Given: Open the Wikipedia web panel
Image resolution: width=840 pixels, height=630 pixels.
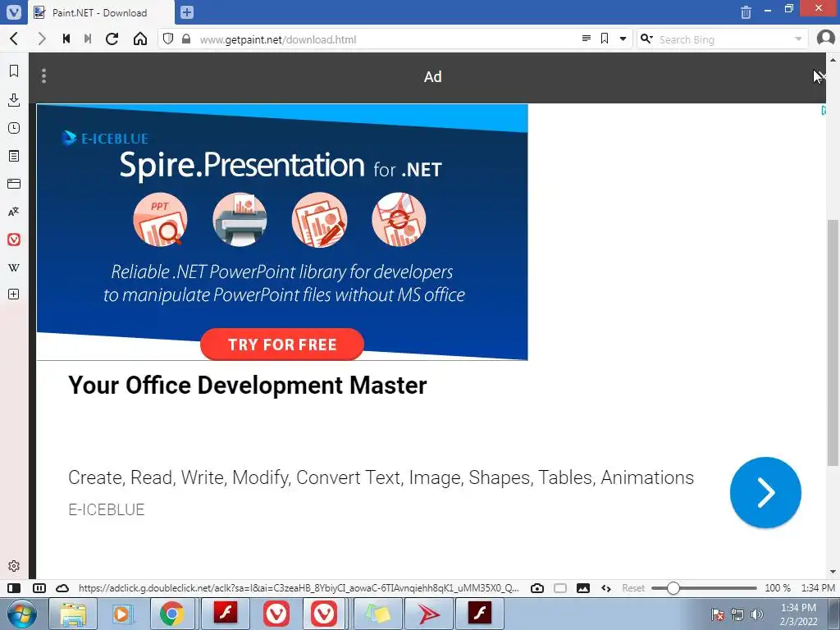Looking at the screenshot, I should pyautogui.click(x=14, y=267).
